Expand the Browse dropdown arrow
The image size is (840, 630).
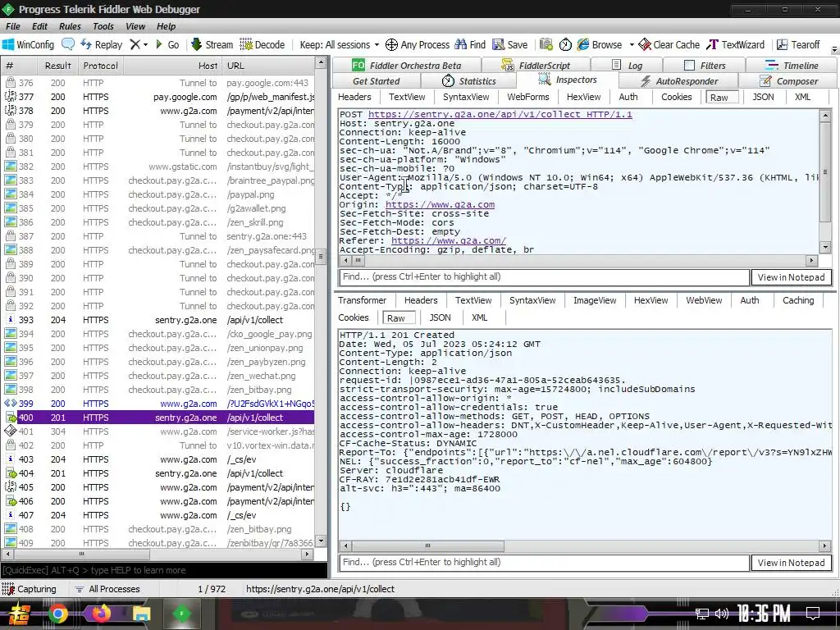coord(632,45)
